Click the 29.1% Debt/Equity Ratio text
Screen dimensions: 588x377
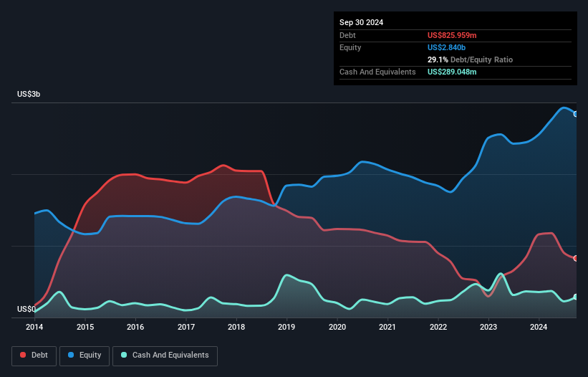pyautogui.click(x=470, y=59)
